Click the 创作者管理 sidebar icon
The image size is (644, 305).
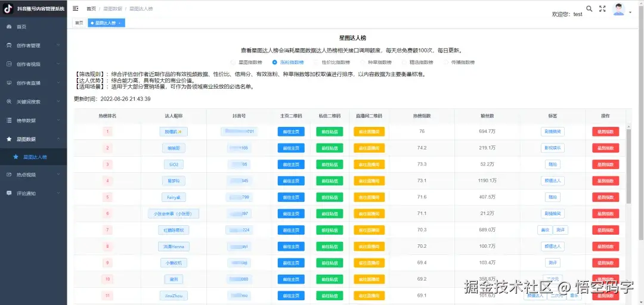pos(9,45)
